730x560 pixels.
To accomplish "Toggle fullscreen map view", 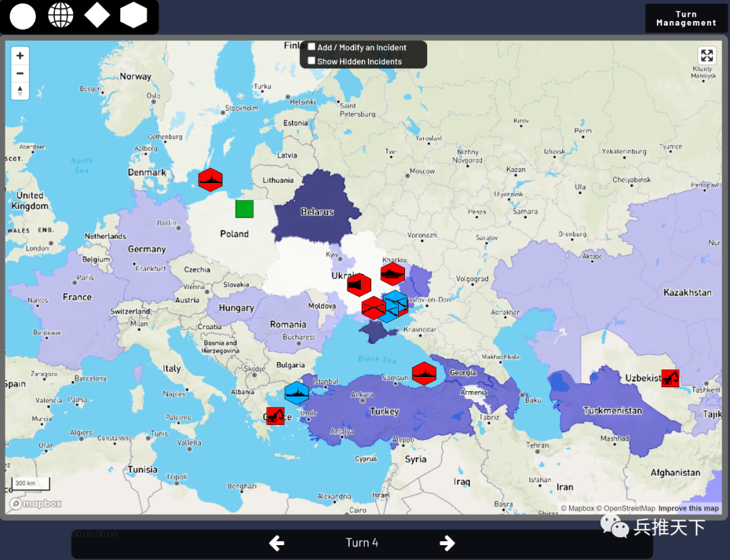I will coord(707,56).
